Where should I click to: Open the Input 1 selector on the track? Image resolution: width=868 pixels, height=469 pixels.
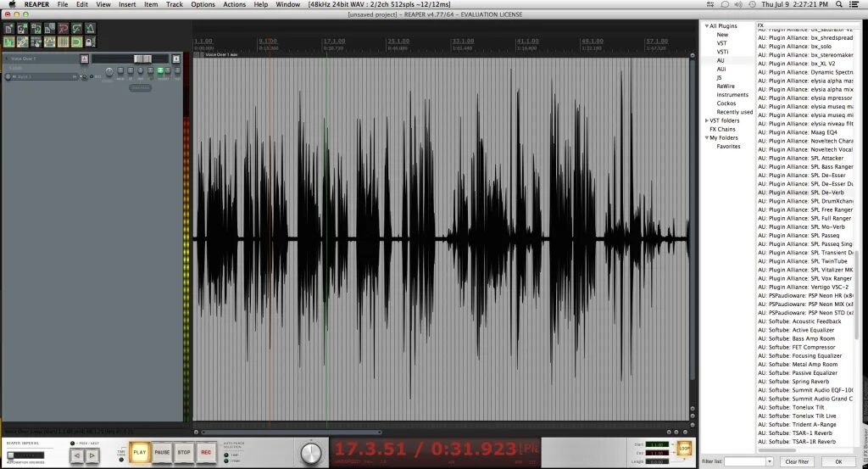(x=43, y=77)
